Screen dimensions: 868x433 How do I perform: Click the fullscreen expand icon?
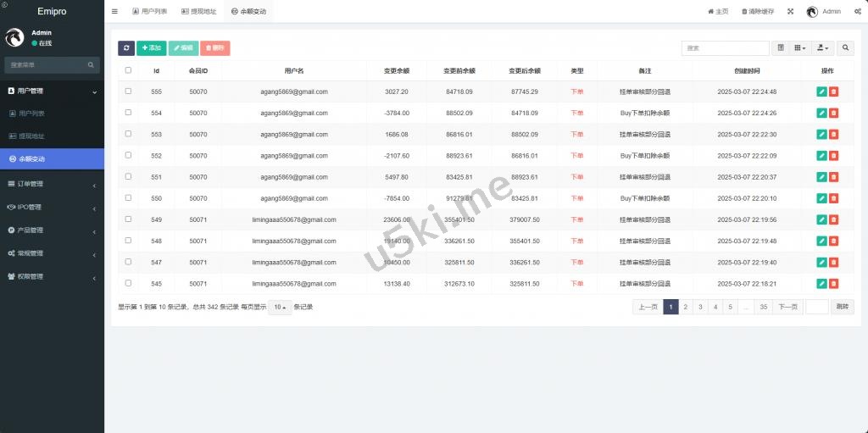click(x=790, y=12)
